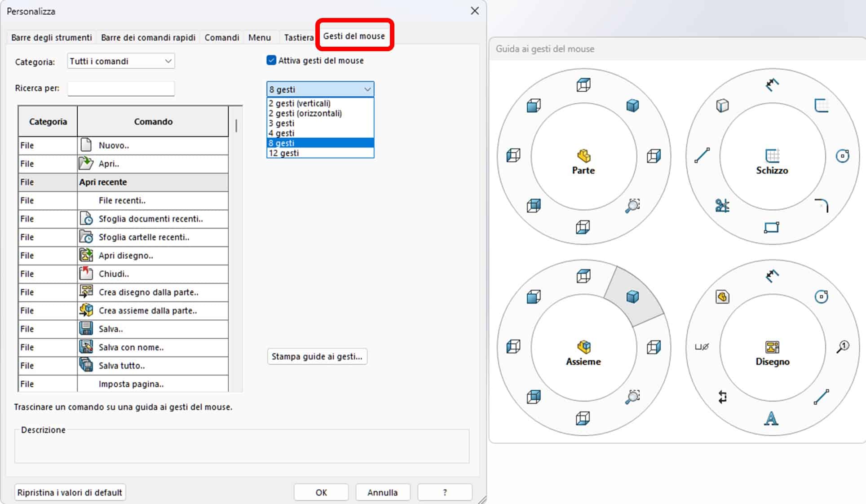Click the Zoom to Area icon in Parte wheel
This screenshot has width=866, height=504.
point(632,206)
